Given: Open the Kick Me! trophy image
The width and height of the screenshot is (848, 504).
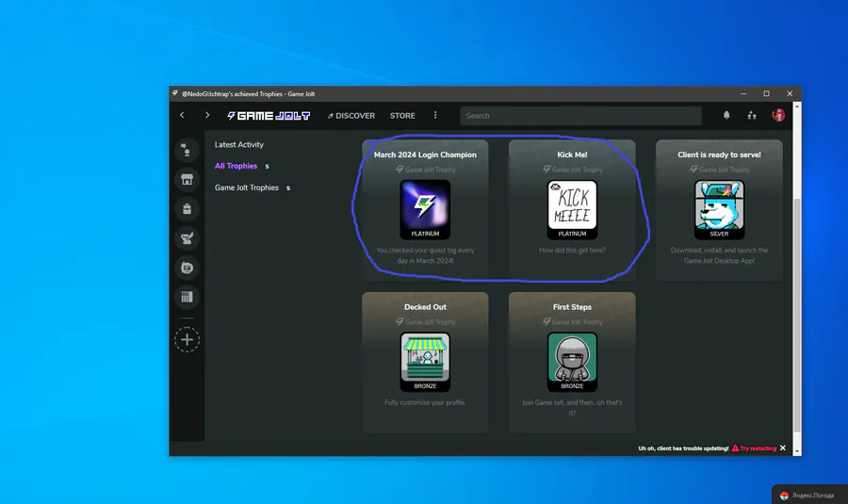Looking at the screenshot, I should [x=572, y=210].
